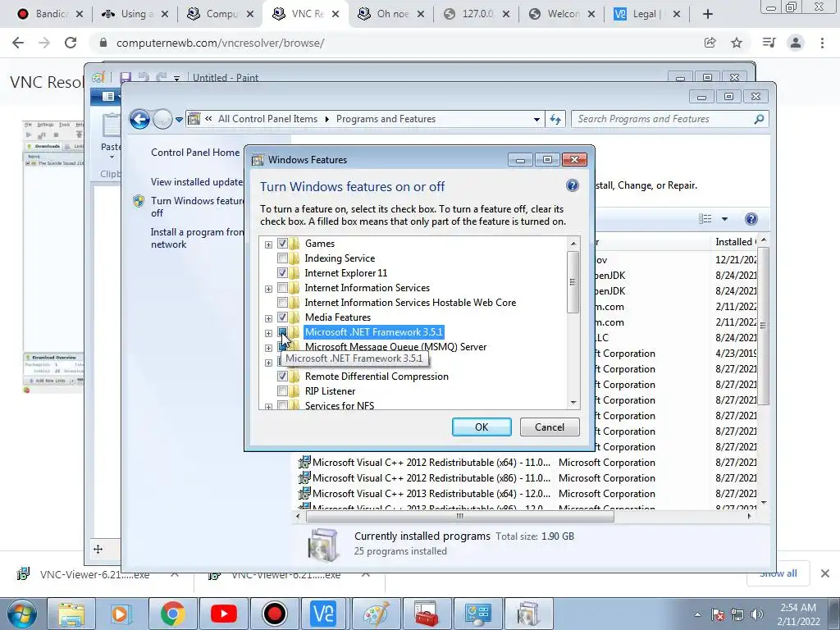This screenshot has height=630, width=840.
Task: Open the Chrome profile avatar
Action: (x=796, y=43)
